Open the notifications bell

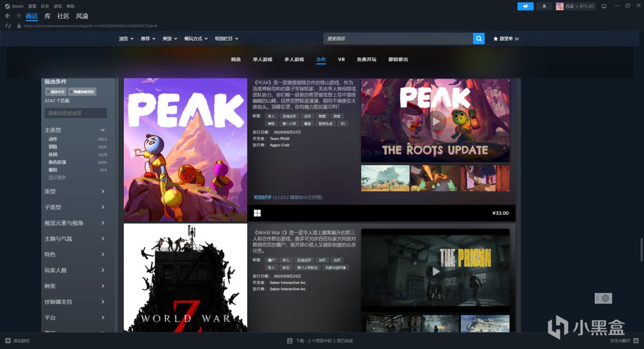tap(544, 6)
